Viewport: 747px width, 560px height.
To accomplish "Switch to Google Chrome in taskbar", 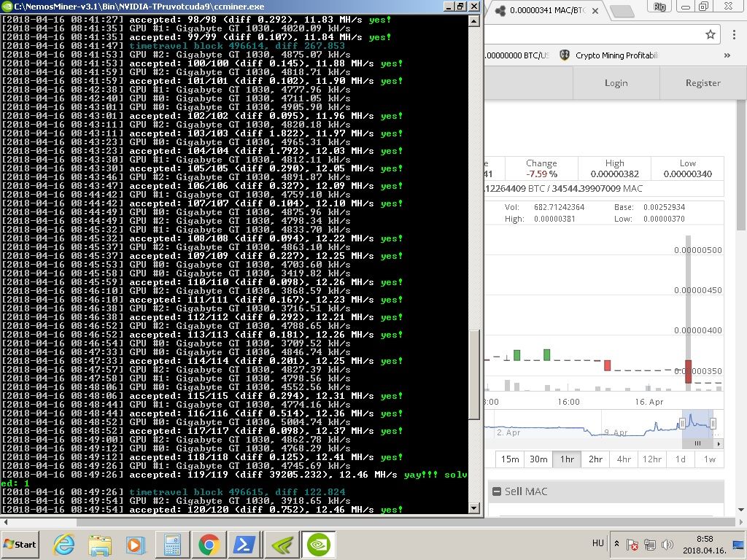I will (x=209, y=545).
